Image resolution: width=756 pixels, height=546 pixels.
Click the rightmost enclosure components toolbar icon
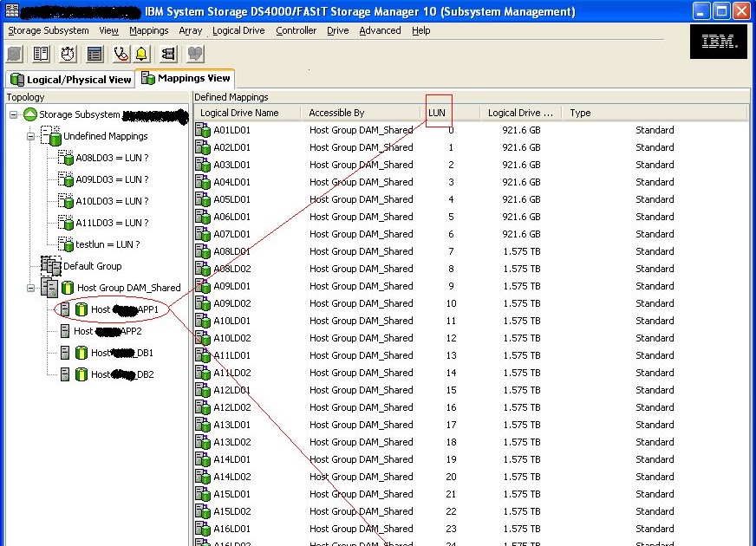(x=193, y=54)
